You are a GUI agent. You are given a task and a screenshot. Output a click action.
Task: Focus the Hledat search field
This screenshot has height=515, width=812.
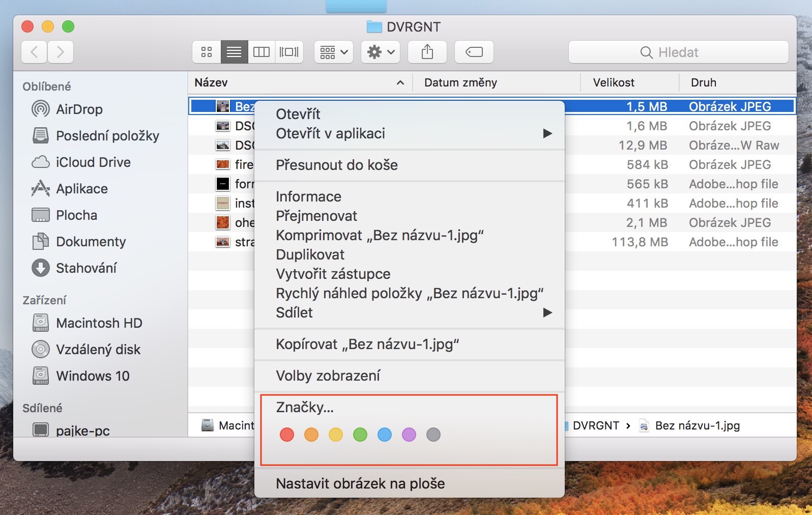679,52
